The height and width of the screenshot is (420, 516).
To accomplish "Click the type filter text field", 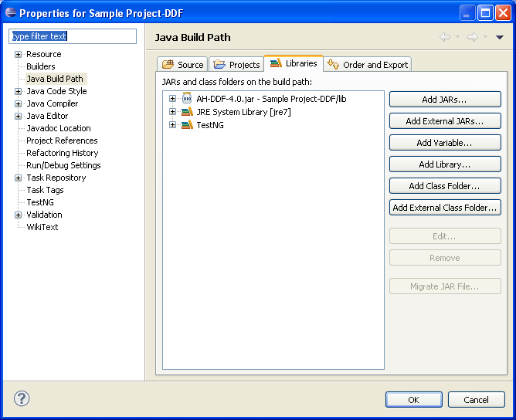I will pyautogui.click(x=73, y=36).
